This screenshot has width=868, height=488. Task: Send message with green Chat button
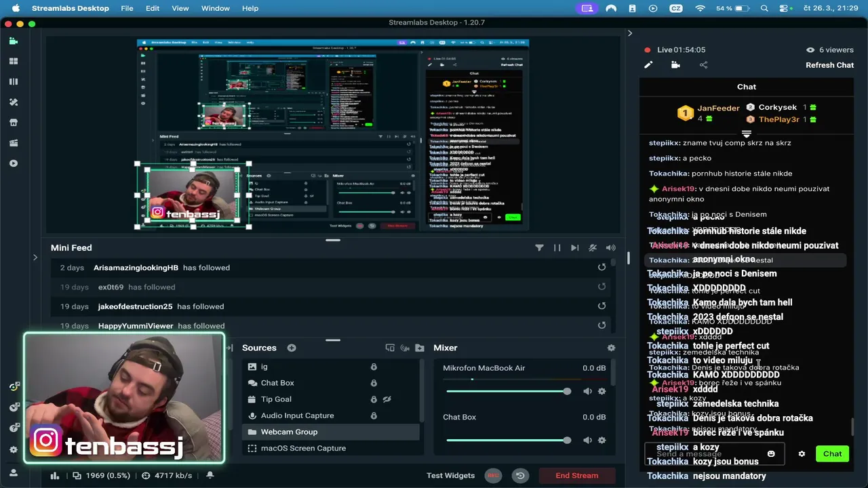click(833, 454)
